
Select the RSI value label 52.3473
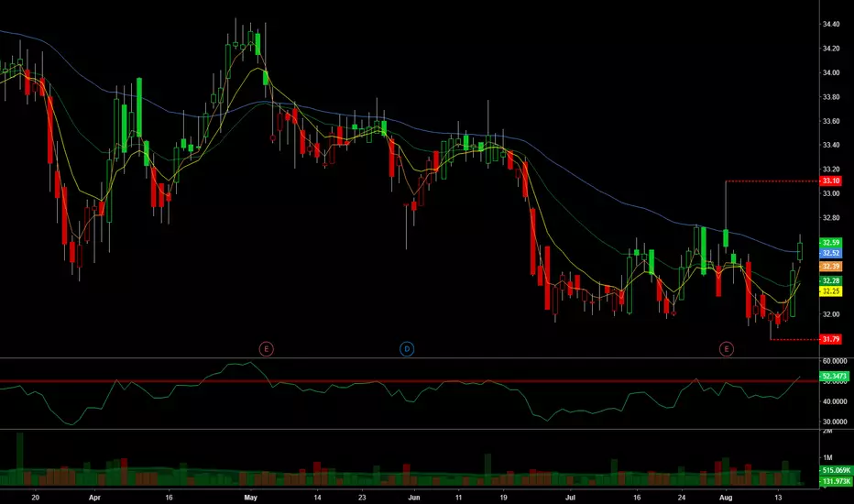coord(835,376)
